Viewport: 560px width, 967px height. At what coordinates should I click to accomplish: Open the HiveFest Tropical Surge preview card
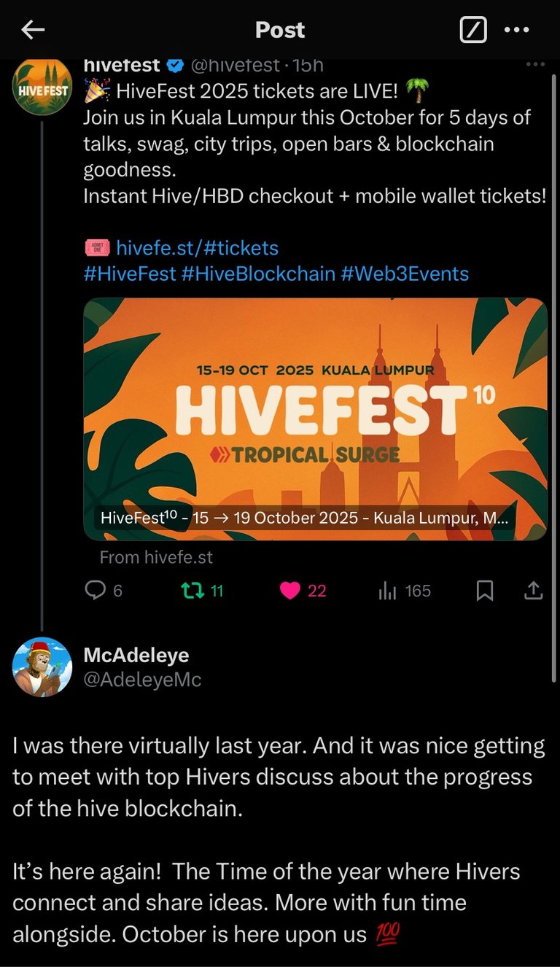tap(315, 419)
